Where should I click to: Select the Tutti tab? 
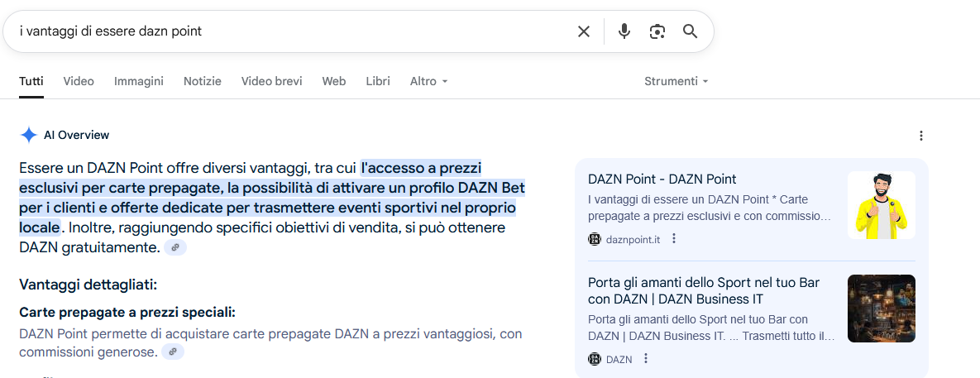(x=31, y=81)
